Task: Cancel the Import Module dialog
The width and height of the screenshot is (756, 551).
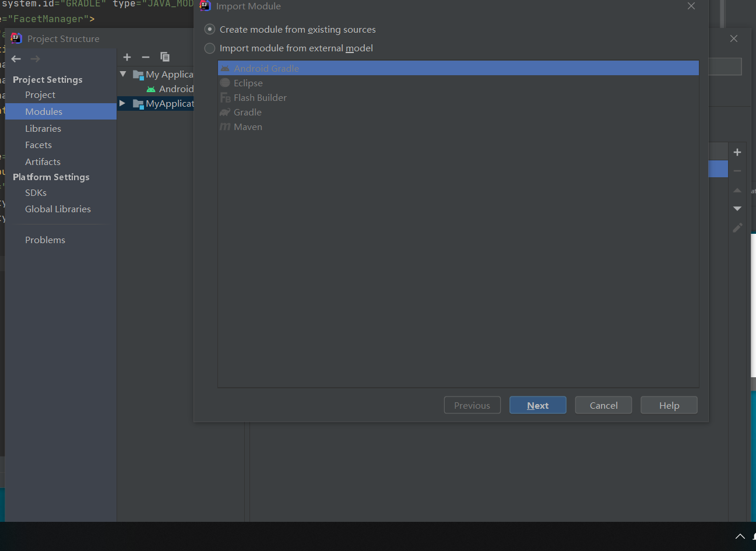Action: pyautogui.click(x=603, y=405)
